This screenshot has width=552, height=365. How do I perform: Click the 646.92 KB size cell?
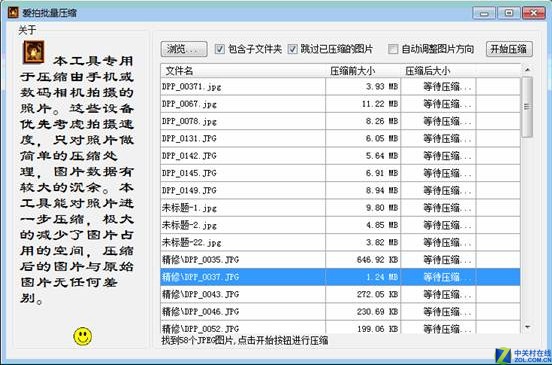point(363,259)
